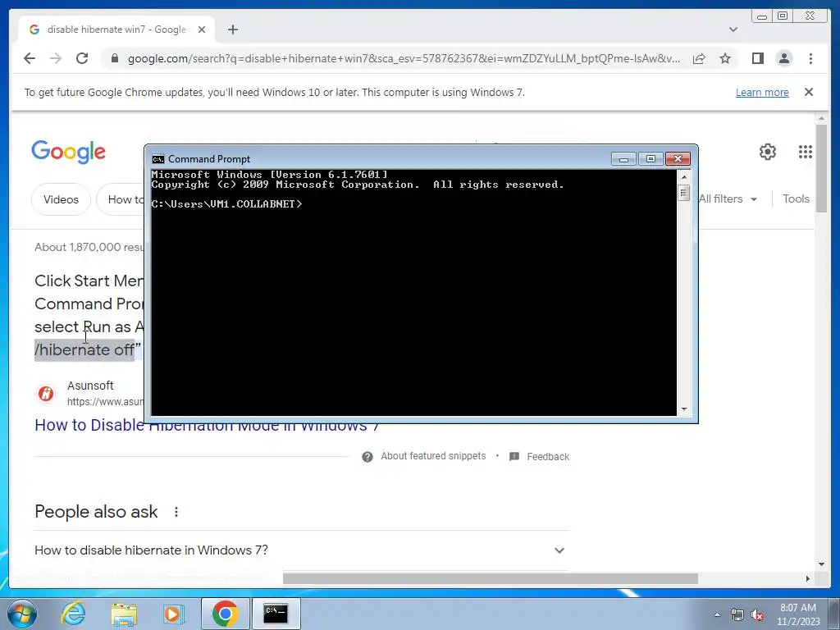This screenshot has width=840, height=630.
Task: Expand the All filters dropdown
Action: 728,199
